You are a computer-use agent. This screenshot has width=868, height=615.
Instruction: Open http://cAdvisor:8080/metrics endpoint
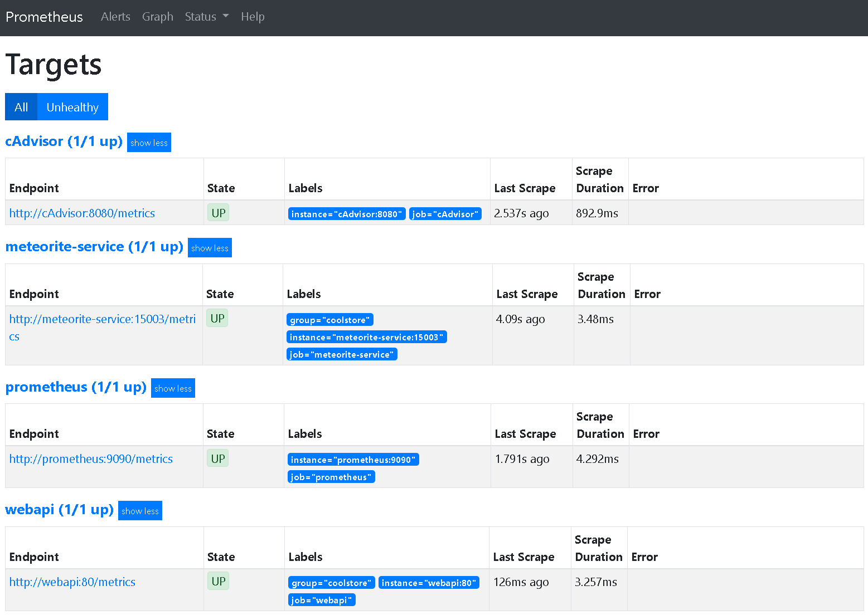click(82, 213)
